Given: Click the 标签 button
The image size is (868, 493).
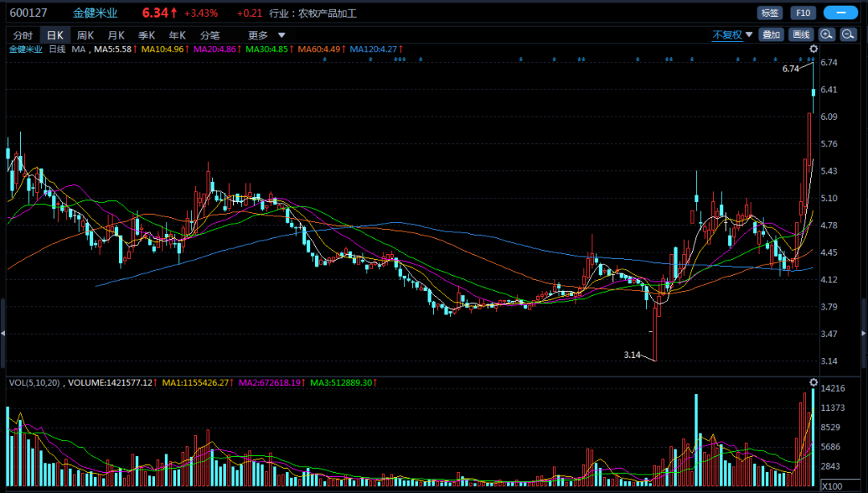Looking at the screenshot, I should point(770,13).
